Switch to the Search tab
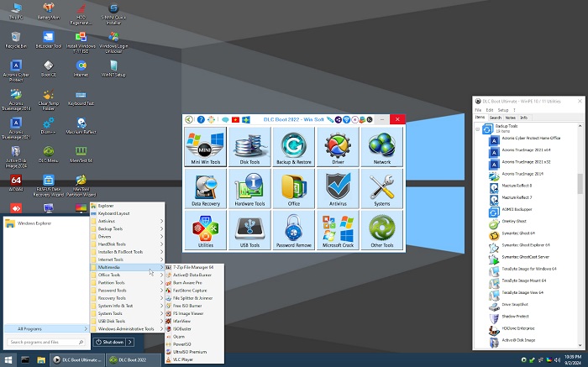 pos(495,118)
